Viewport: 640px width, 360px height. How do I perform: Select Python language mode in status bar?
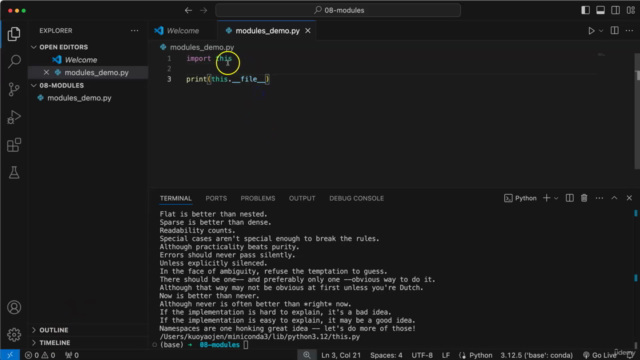click(x=480, y=355)
